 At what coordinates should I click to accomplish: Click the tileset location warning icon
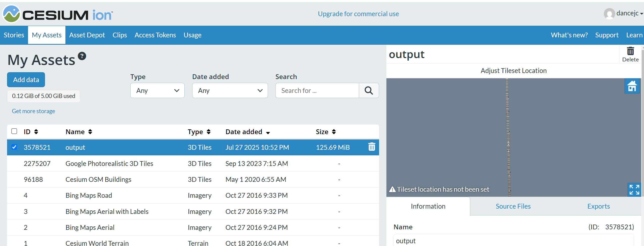392,189
